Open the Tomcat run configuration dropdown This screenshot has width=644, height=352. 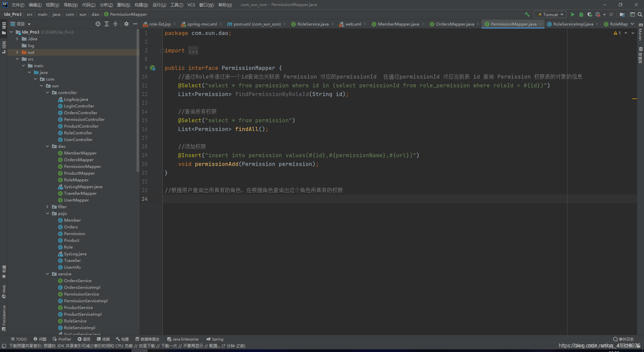click(550, 14)
